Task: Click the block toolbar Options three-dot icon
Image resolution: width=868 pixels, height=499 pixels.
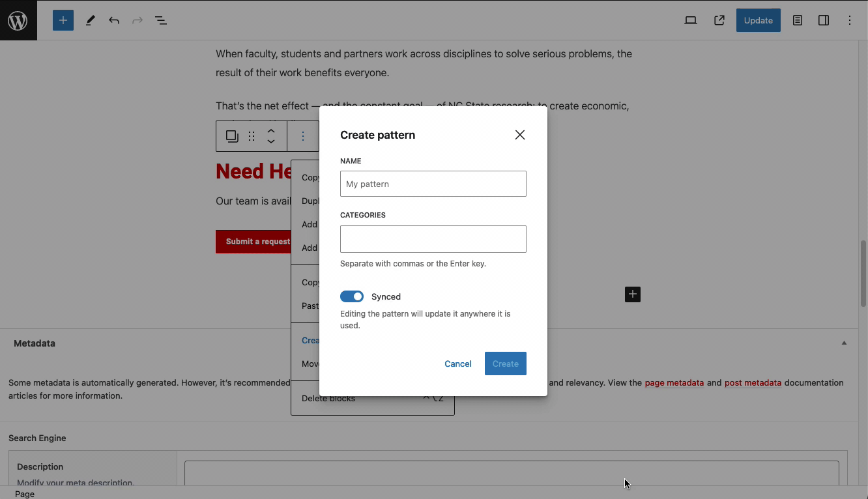Action: 302,136
